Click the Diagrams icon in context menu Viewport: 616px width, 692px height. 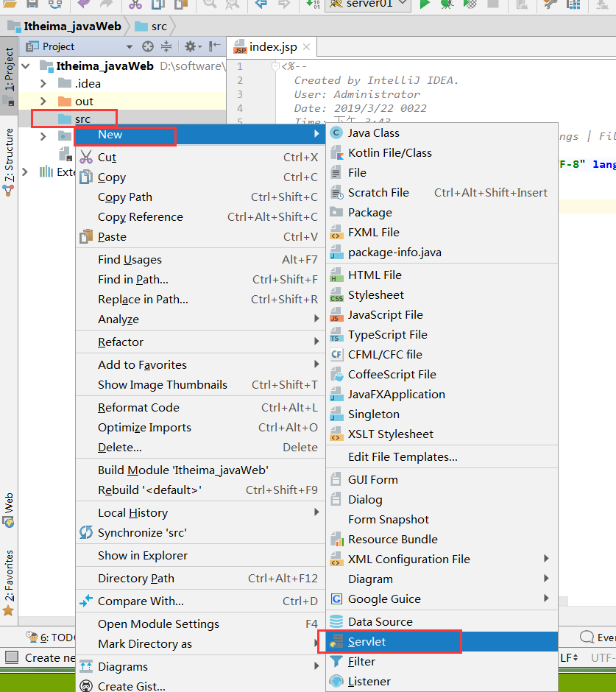(x=86, y=666)
